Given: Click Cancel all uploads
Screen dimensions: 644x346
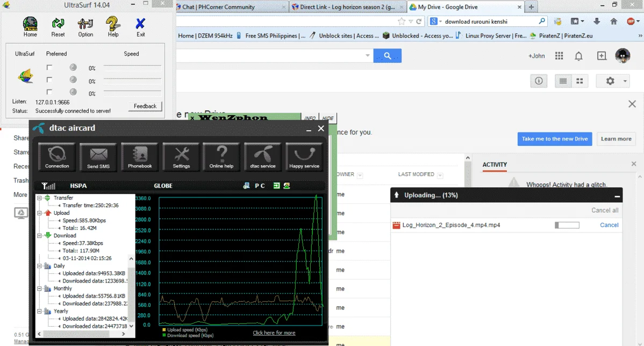Looking at the screenshot, I should tap(605, 210).
